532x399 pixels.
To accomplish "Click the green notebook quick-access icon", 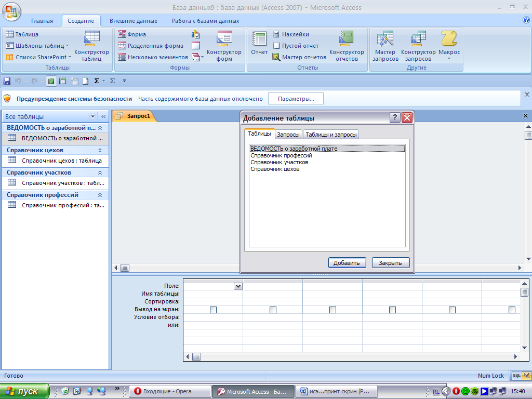I will (x=51, y=81).
